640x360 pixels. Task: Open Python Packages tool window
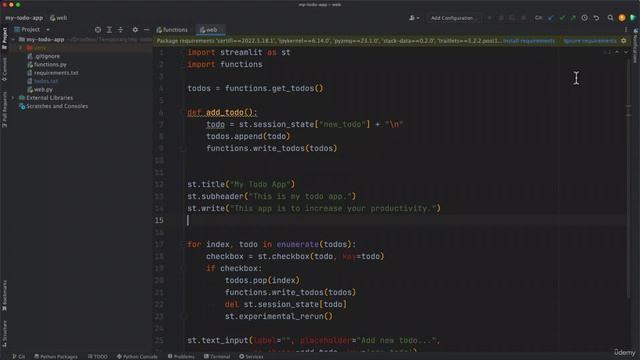pos(56,356)
